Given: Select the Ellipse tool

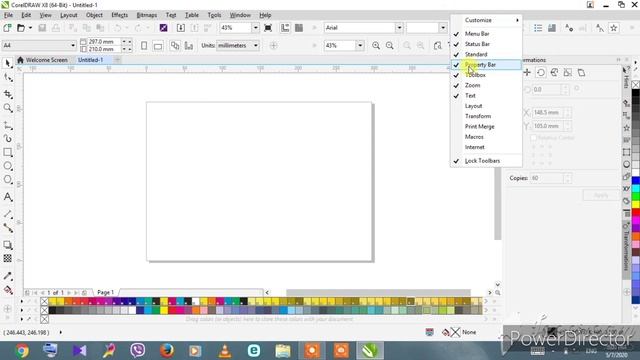Looking at the screenshot, I should [8, 166].
